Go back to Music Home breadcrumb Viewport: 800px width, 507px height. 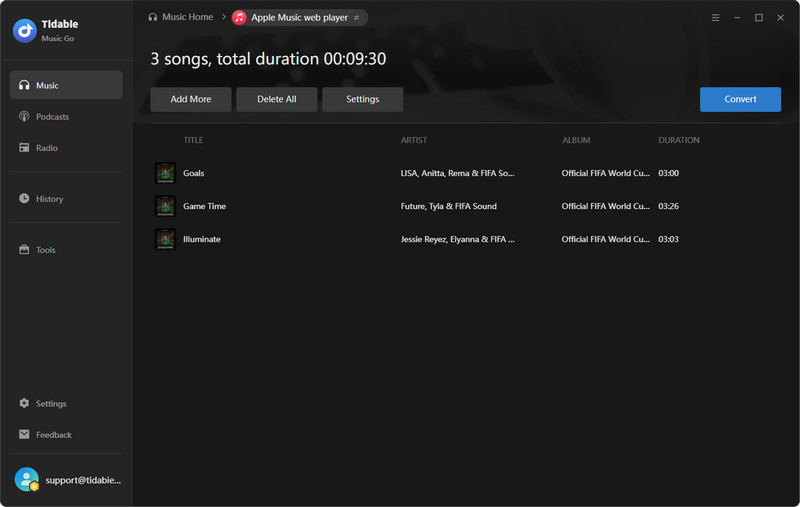187,17
